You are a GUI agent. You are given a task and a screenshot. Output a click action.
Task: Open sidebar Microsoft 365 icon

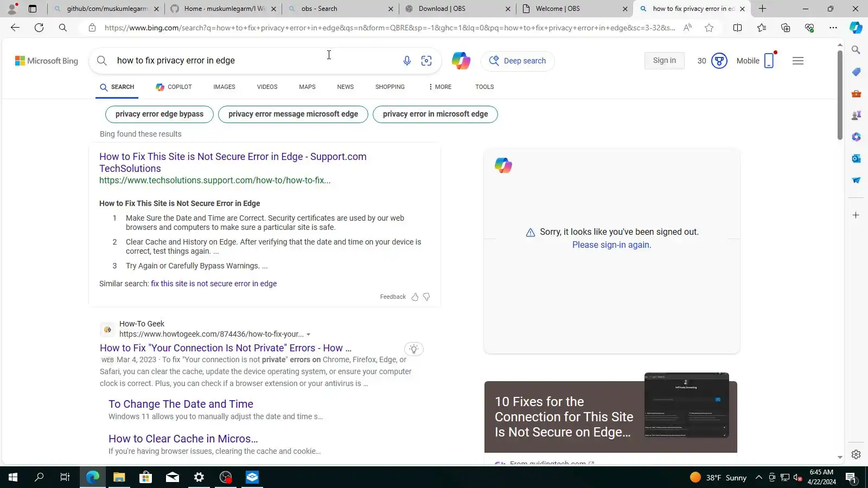[x=856, y=137]
